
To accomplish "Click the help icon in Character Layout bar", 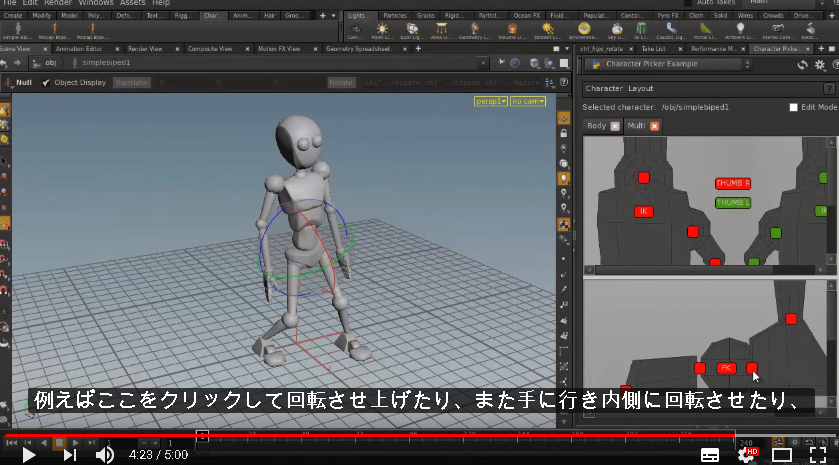I will (829, 88).
